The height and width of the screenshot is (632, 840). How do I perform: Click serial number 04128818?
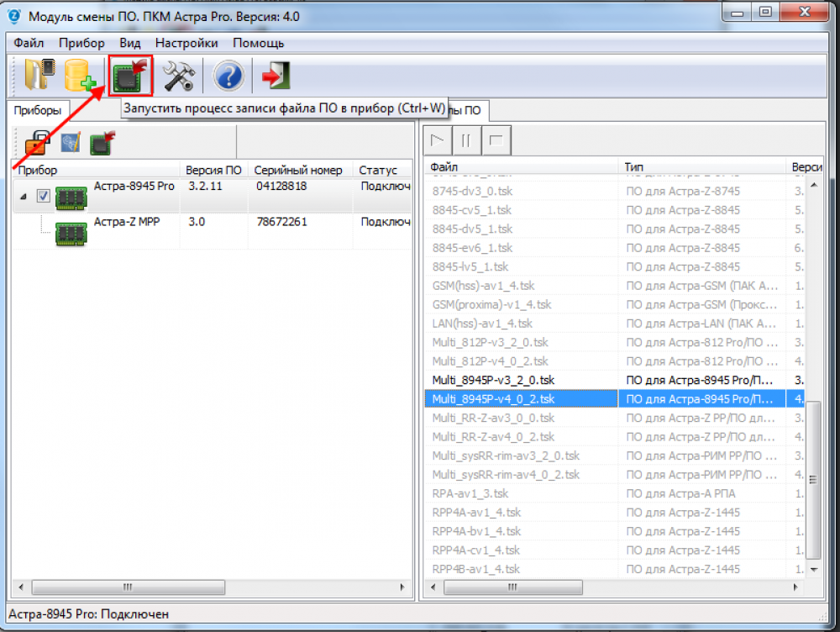(281, 186)
